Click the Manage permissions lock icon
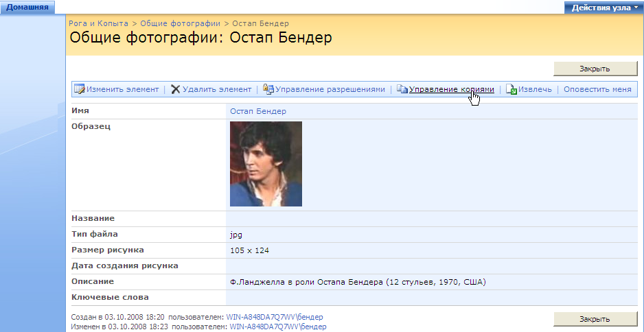The height and width of the screenshot is (332, 644). click(x=268, y=89)
